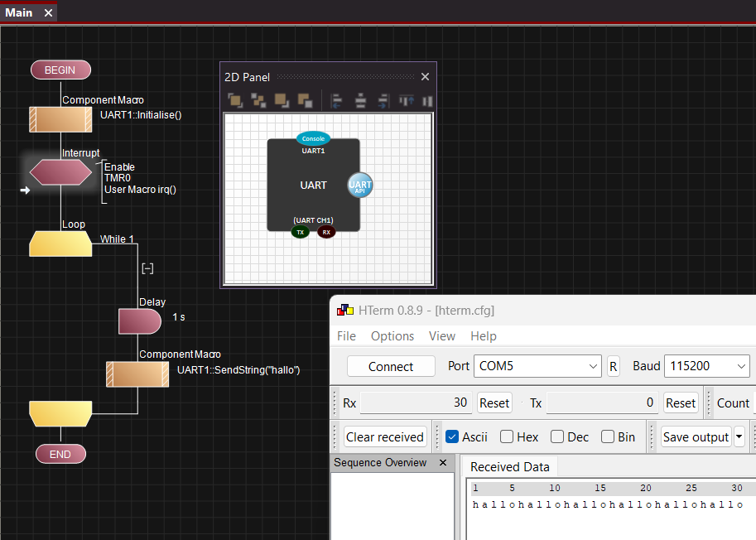Click the Clear received button
This screenshot has height=540, width=756.
(385, 436)
